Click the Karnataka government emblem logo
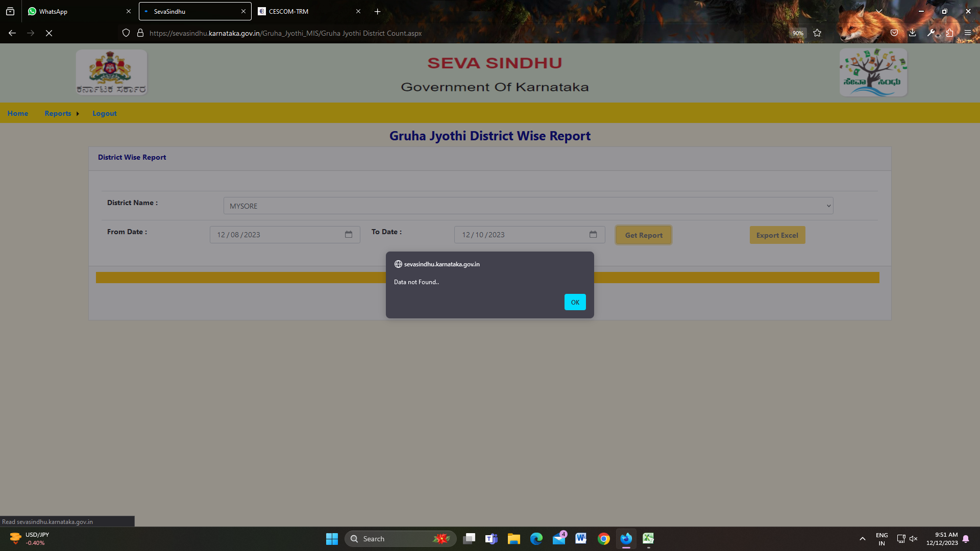Viewport: 980px width, 551px height. [111, 72]
